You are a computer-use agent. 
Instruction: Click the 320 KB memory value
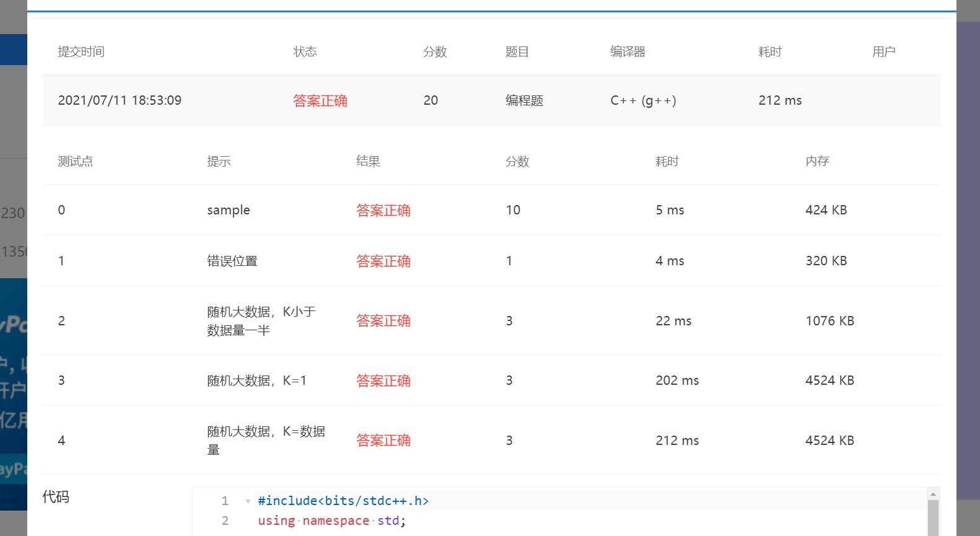tap(826, 261)
